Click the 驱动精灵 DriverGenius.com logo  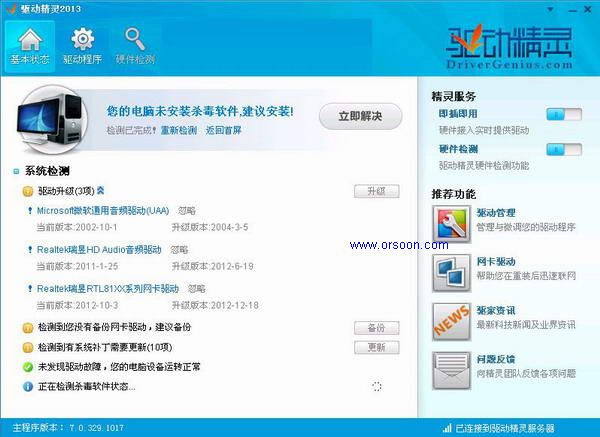coord(509,47)
